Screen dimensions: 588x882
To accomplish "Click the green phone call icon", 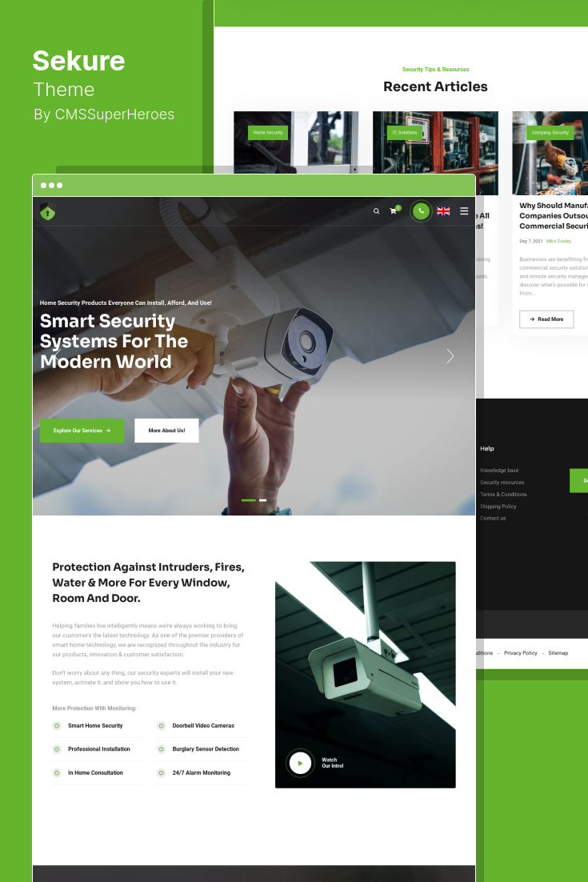I will tap(421, 211).
